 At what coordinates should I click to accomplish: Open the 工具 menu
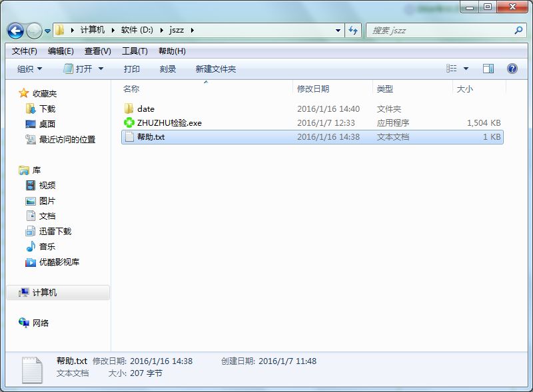point(132,51)
